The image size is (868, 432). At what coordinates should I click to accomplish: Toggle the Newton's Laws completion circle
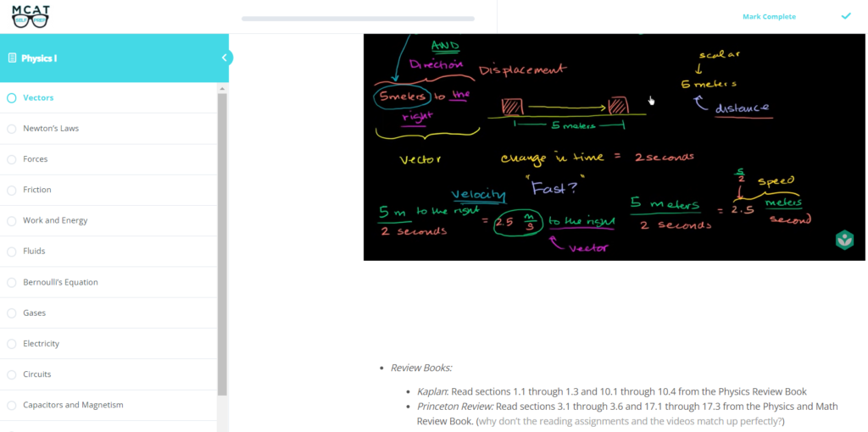(x=12, y=128)
